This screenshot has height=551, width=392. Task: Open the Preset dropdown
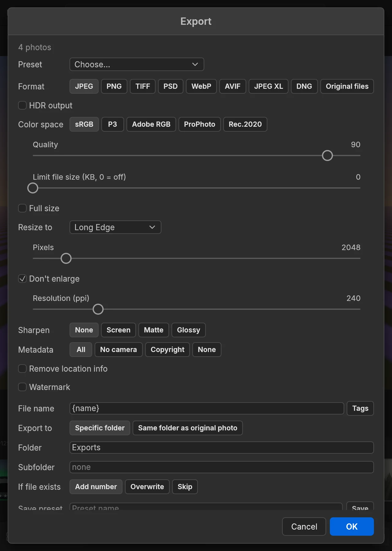[x=137, y=64]
